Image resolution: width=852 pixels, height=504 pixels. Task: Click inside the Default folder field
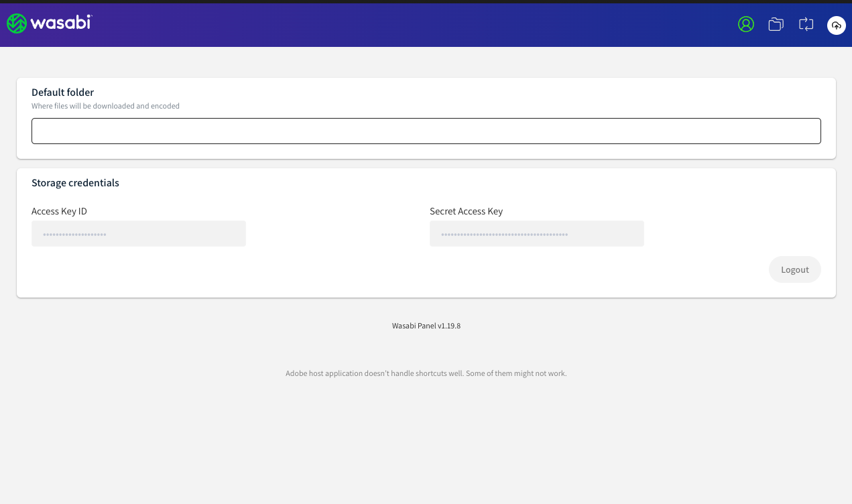point(426,131)
